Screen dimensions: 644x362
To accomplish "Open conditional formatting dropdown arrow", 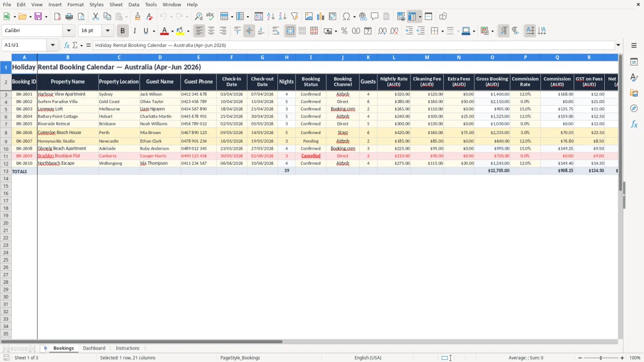I will click(492, 31).
